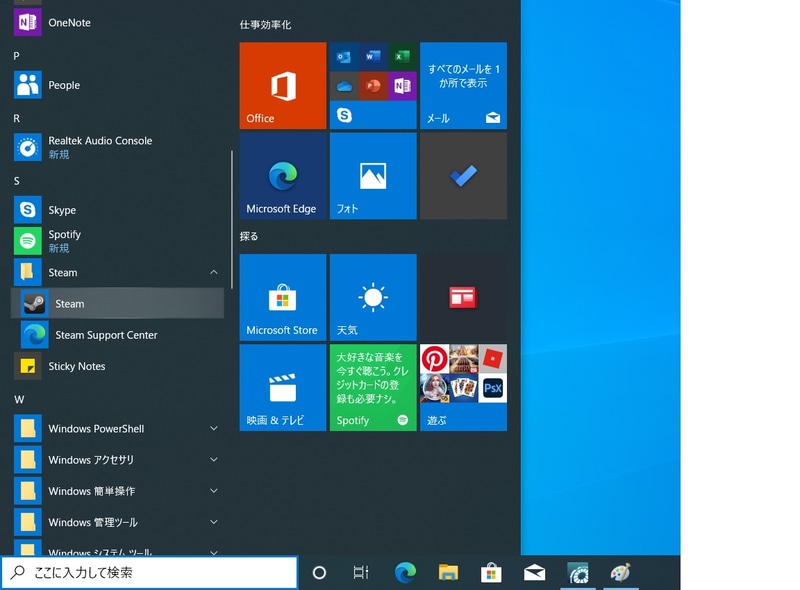Viewport: 800px width, 590px height.
Task: Open Realtek Audio Console
Action: point(117,147)
